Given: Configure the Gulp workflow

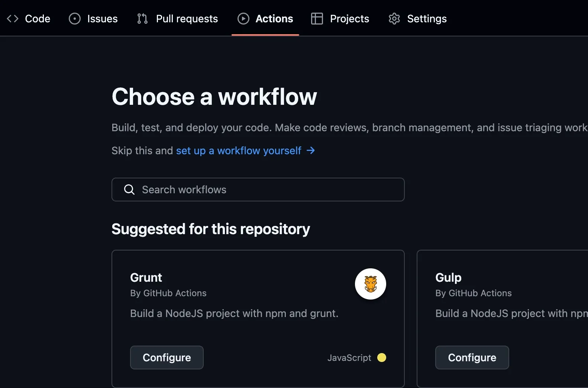Looking at the screenshot, I should click(472, 358).
